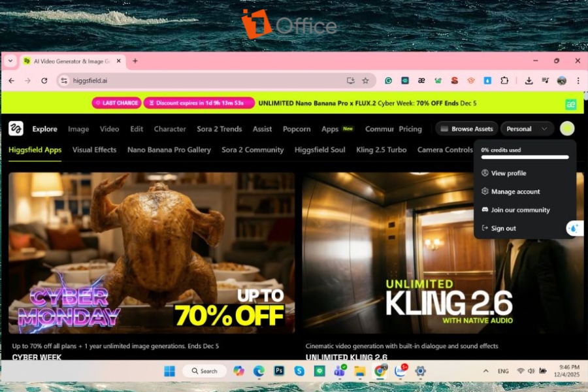Click the Chrome profile avatar
Screen dimensions: 588x392
(562, 80)
